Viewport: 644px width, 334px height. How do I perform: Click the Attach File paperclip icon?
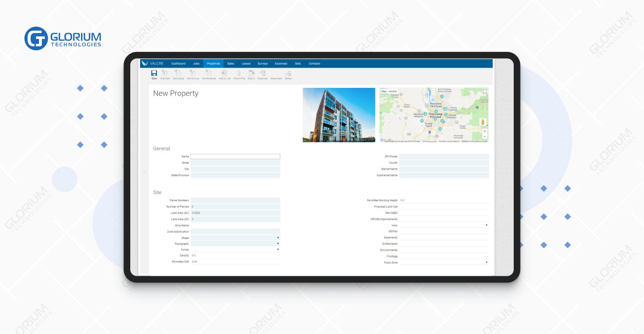coord(239,73)
